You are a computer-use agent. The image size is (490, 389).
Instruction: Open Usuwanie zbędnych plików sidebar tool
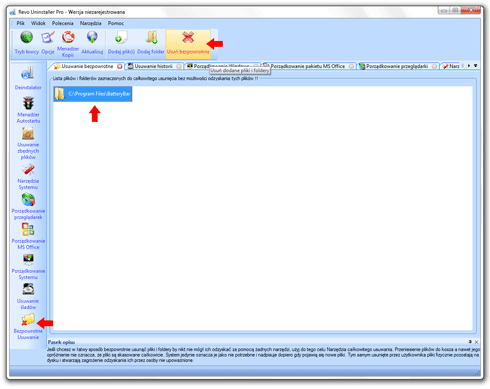(28, 143)
